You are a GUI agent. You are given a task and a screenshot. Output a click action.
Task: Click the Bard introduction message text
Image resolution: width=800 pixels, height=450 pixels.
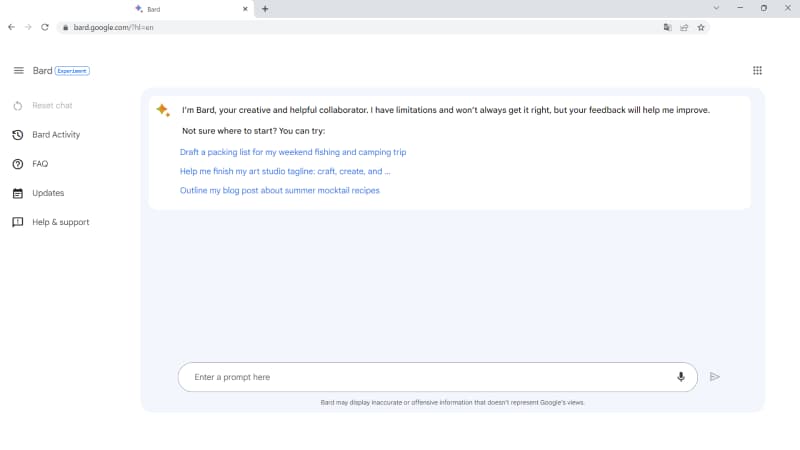coord(446,110)
